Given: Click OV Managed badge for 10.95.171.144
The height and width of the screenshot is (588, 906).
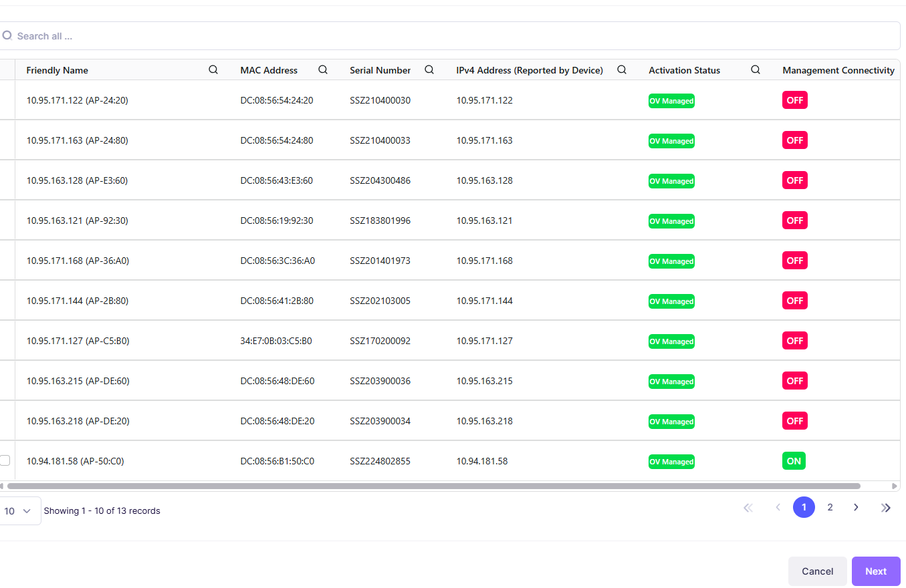Looking at the screenshot, I should click(x=671, y=301).
